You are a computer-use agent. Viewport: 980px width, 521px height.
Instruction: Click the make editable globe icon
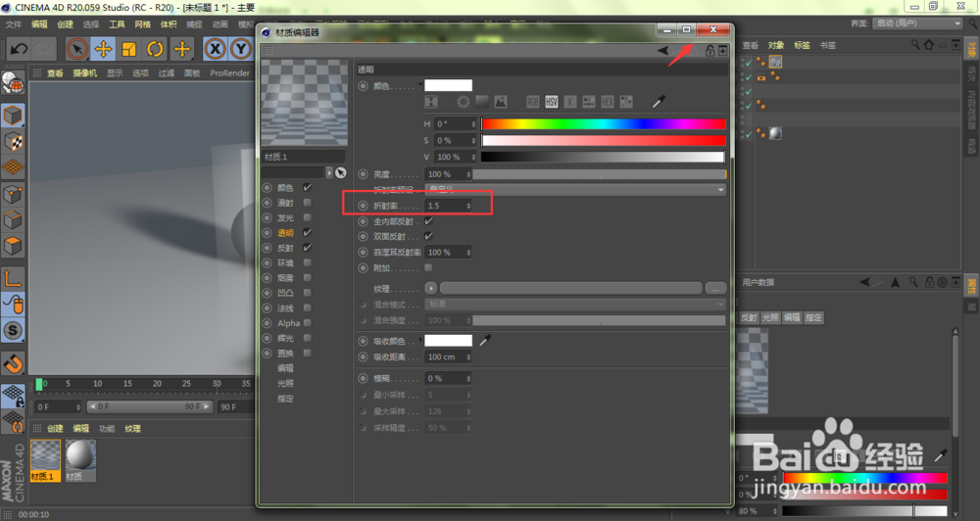coord(13,82)
